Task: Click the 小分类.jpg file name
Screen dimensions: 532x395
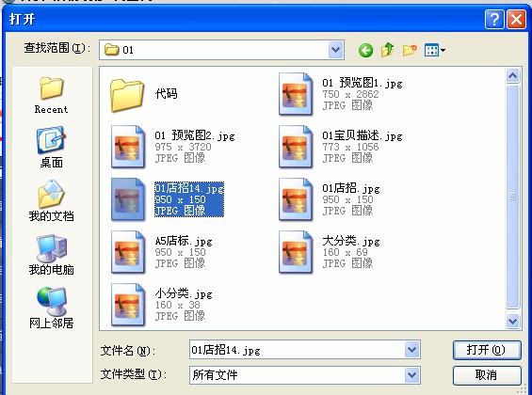Action: 184,293
